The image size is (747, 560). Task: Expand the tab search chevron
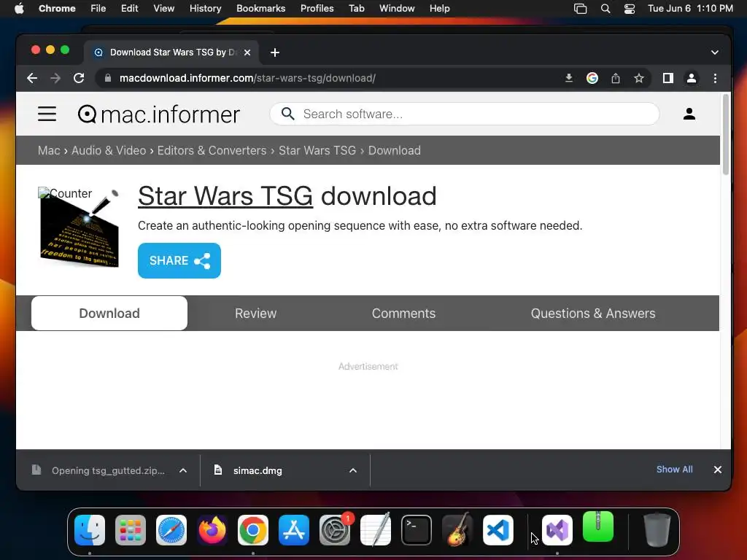click(x=715, y=52)
